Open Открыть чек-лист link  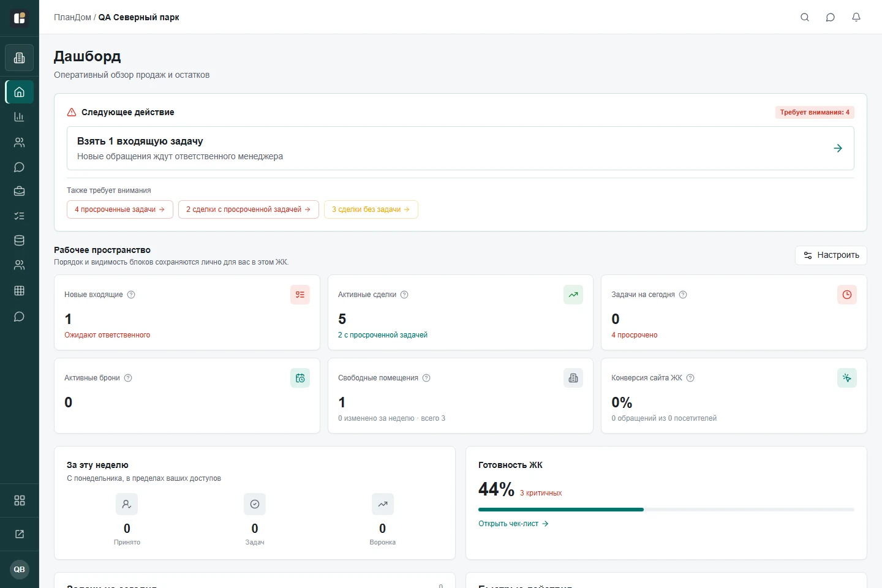[513, 524]
